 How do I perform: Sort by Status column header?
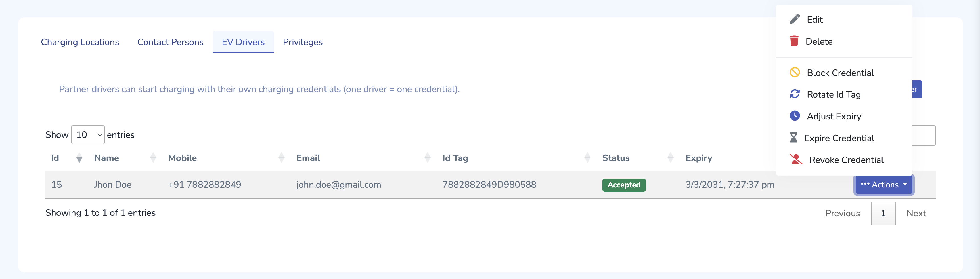pos(615,158)
